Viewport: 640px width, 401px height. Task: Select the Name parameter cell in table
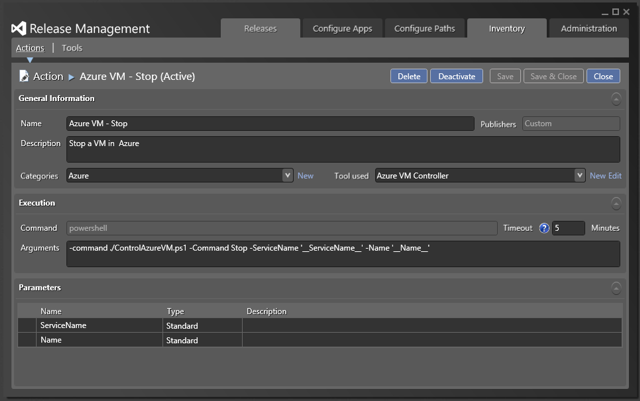(x=99, y=340)
